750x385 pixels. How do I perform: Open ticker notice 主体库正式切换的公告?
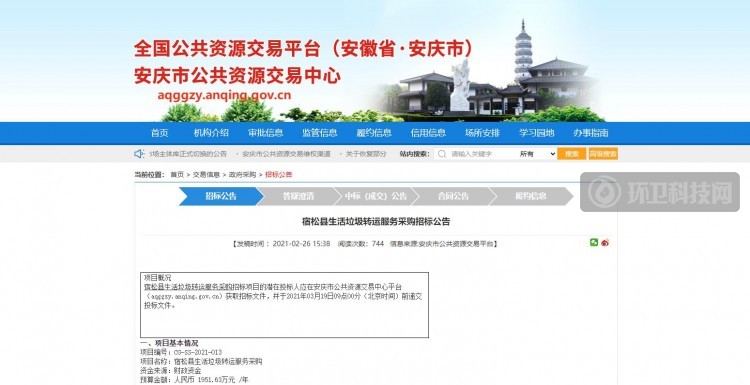(188, 154)
